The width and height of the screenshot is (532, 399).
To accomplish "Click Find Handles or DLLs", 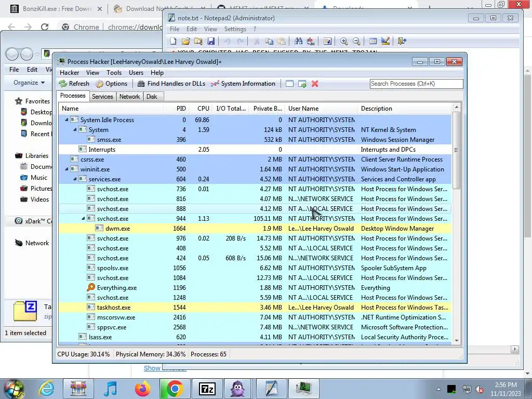I will (x=171, y=84).
